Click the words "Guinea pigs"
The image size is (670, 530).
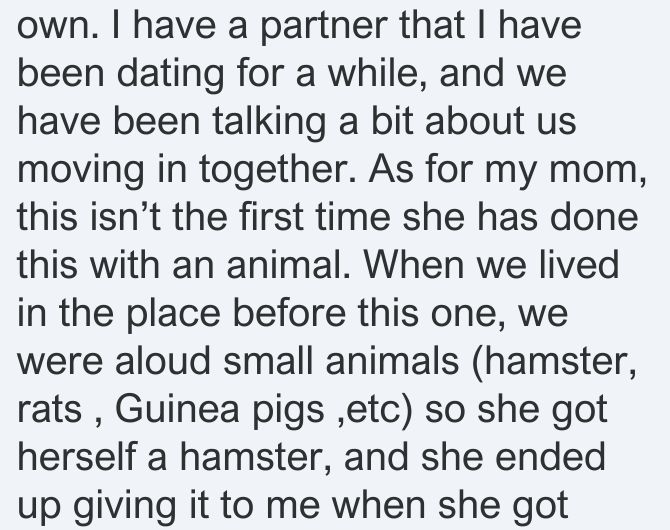point(220,410)
